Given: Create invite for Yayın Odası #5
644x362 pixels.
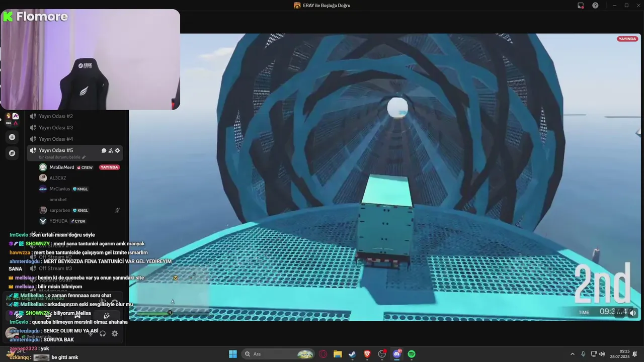Looking at the screenshot, I should 111,150.
